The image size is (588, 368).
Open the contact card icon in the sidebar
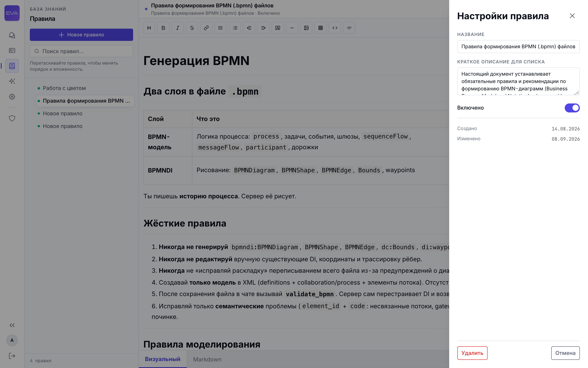coord(12,50)
